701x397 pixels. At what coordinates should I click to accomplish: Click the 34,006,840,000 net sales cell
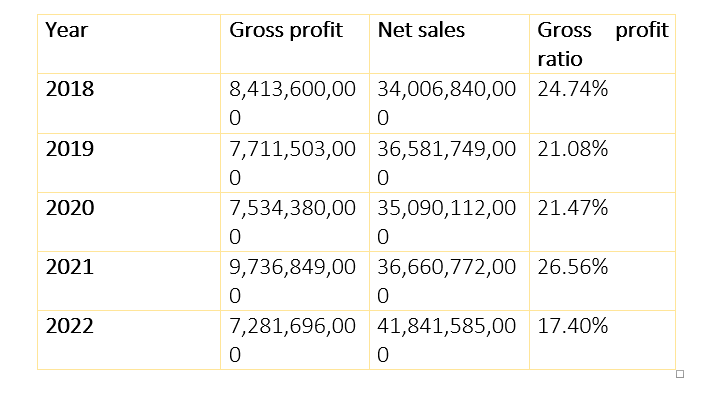449,103
